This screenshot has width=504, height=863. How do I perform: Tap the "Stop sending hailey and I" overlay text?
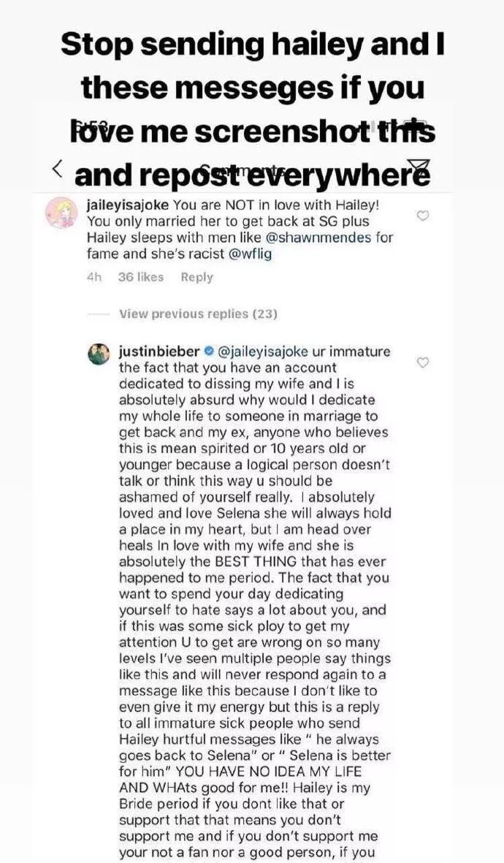pos(252,45)
